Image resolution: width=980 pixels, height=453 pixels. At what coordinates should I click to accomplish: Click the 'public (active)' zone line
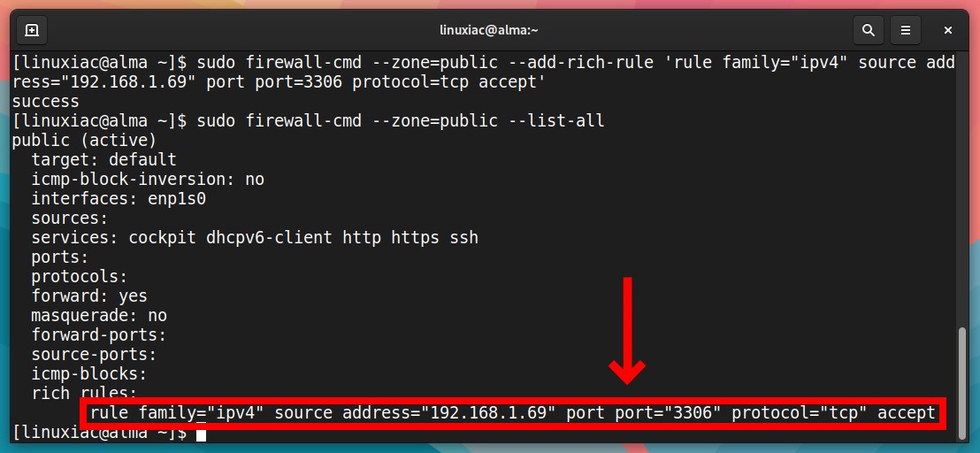click(84, 140)
